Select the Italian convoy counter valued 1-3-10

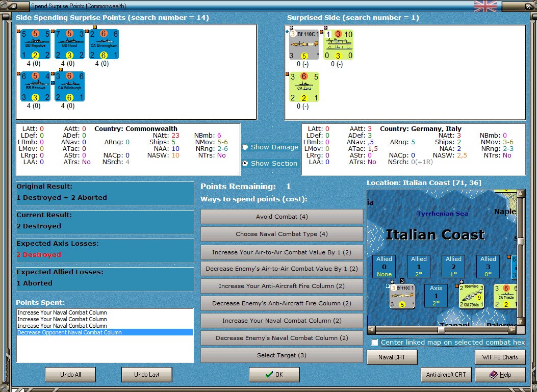click(x=338, y=44)
